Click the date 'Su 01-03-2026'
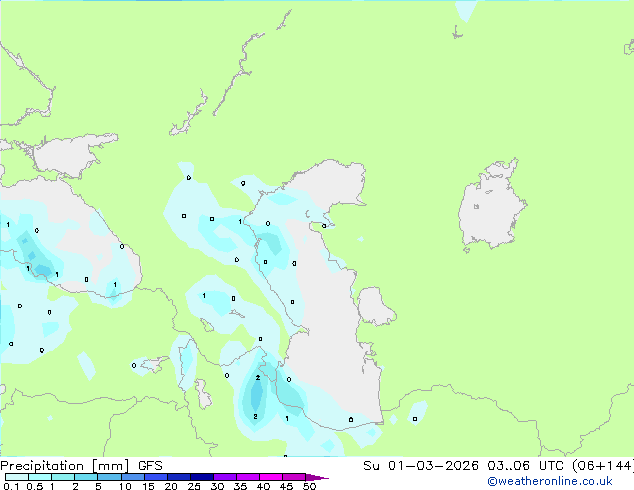The image size is (634, 490). tap(421, 466)
